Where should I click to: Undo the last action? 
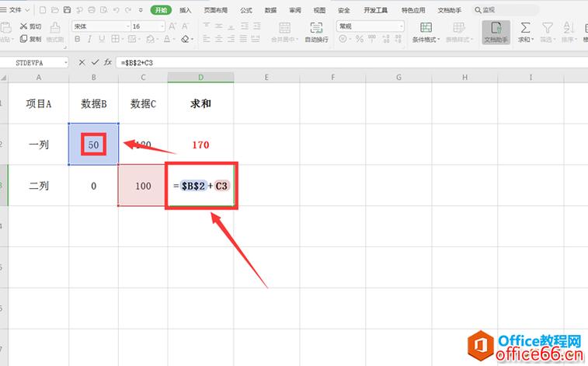(117, 10)
